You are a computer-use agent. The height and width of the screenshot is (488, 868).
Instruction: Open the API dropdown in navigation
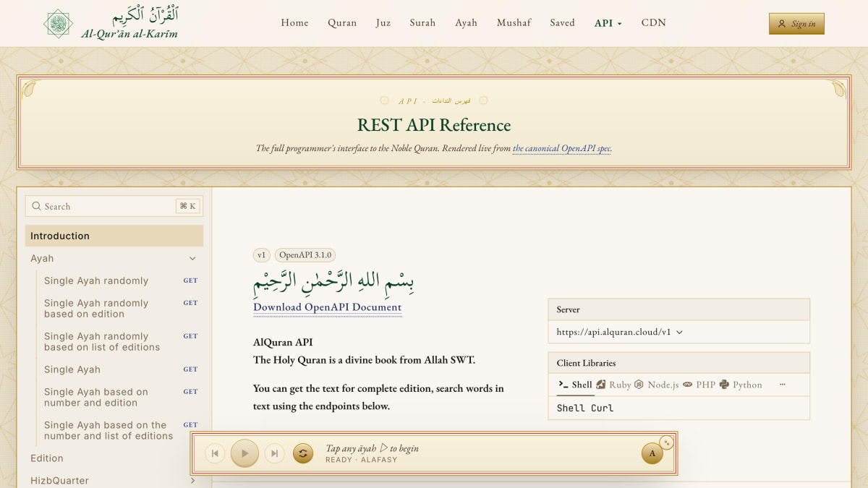608,23
